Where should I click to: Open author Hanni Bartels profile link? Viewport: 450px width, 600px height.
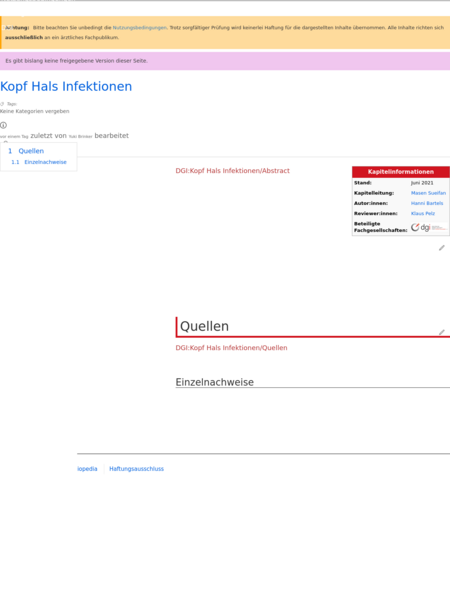(427, 203)
